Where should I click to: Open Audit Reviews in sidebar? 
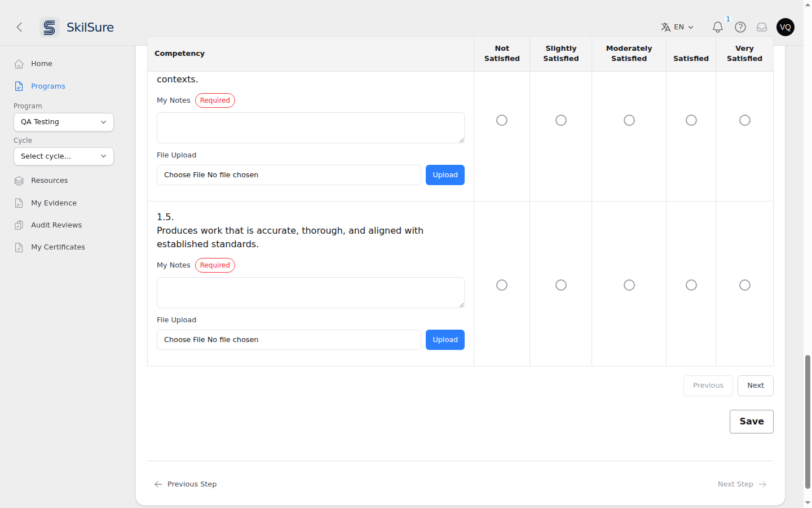coord(56,225)
